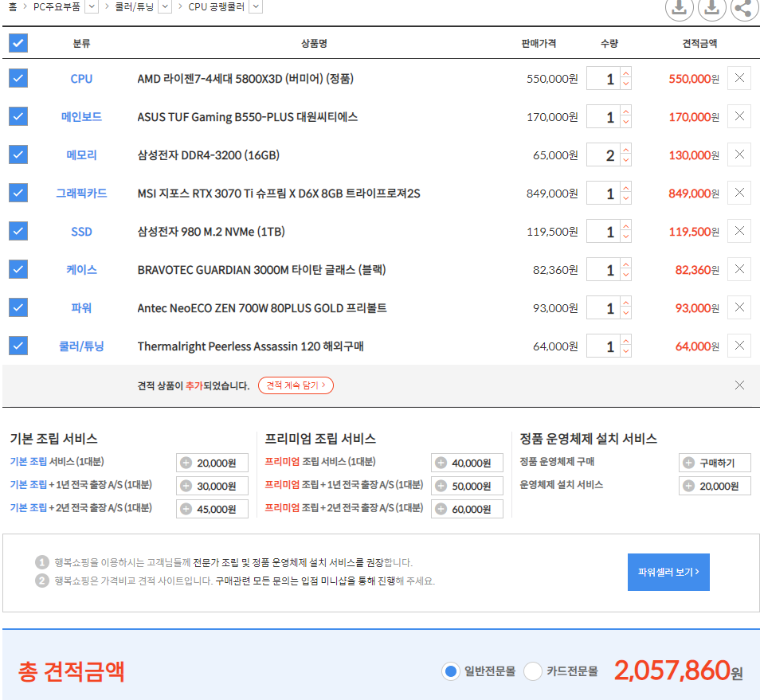Image resolution: width=760 pixels, height=700 pixels.
Task: Increase quantity of the 그래픽카드 item
Action: (625, 187)
